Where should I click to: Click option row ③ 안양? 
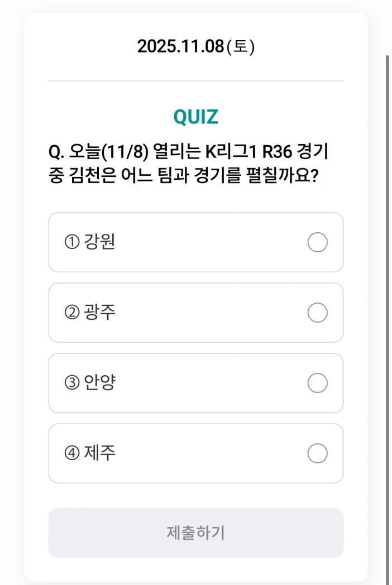195,383
